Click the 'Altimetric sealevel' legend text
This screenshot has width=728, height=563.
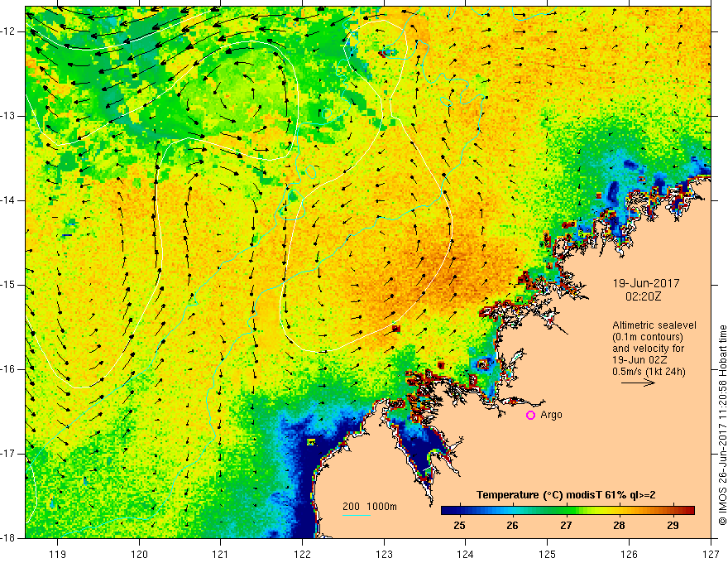click(654, 325)
